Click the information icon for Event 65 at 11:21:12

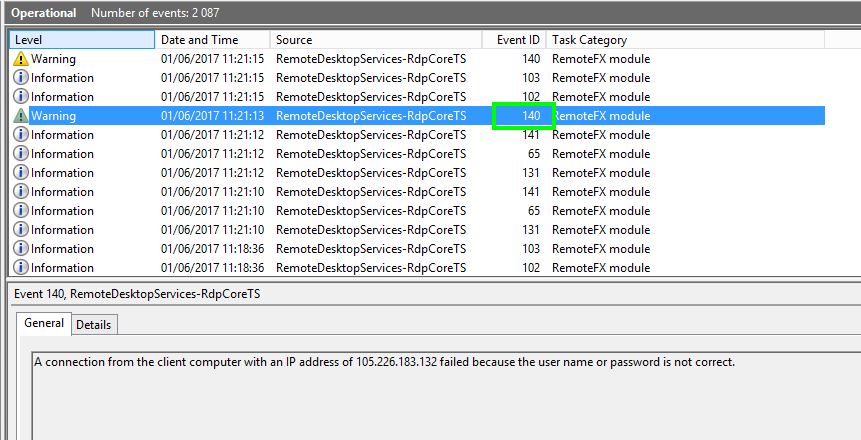tap(21, 154)
